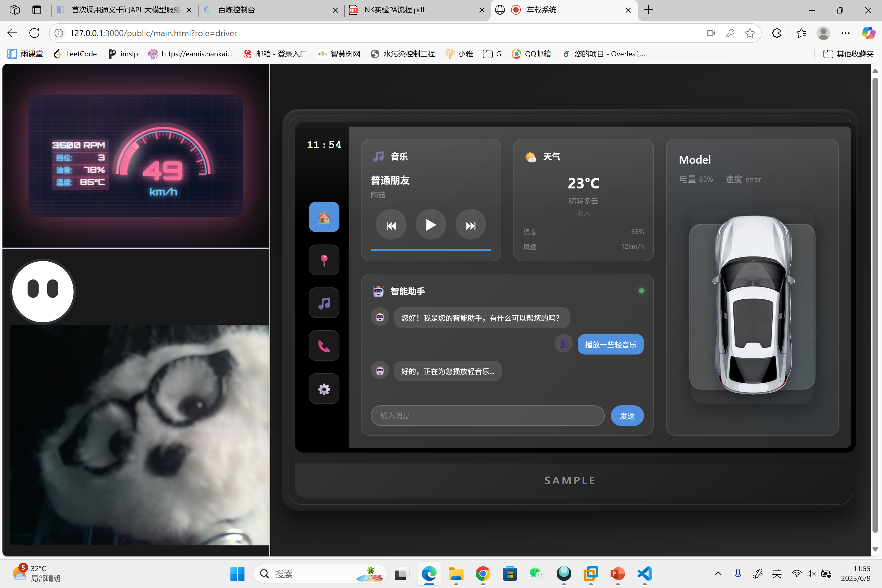
Task: Send message with the 发送 button
Action: [627, 415]
